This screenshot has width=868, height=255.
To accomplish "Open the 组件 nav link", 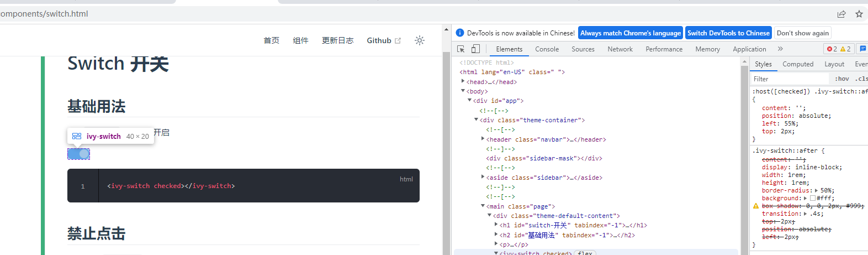I will point(300,40).
